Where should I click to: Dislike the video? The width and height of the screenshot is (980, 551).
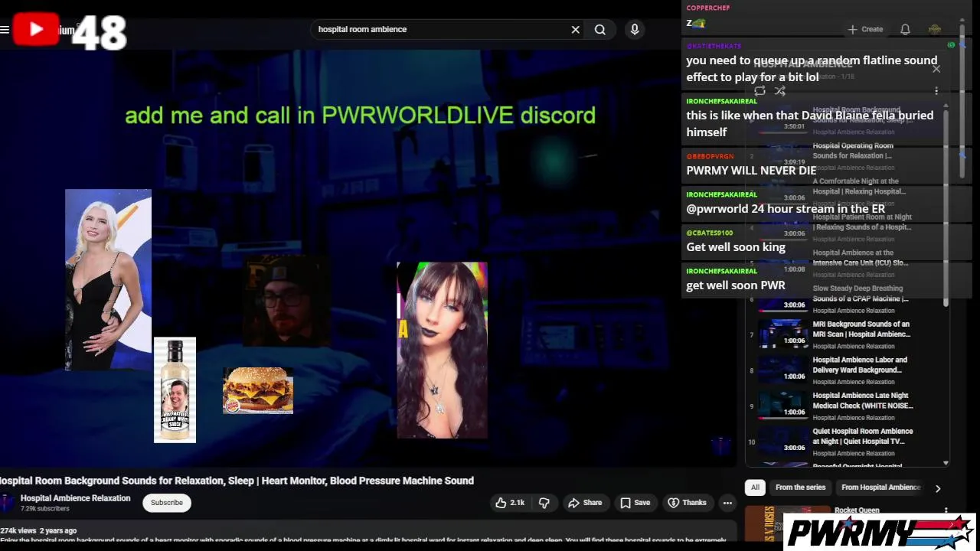pos(544,503)
